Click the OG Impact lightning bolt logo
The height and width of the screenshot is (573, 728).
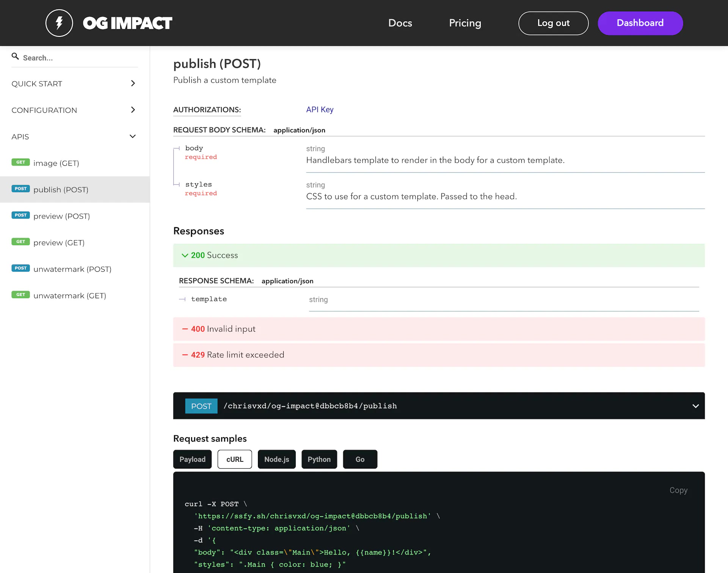(59, 23)
